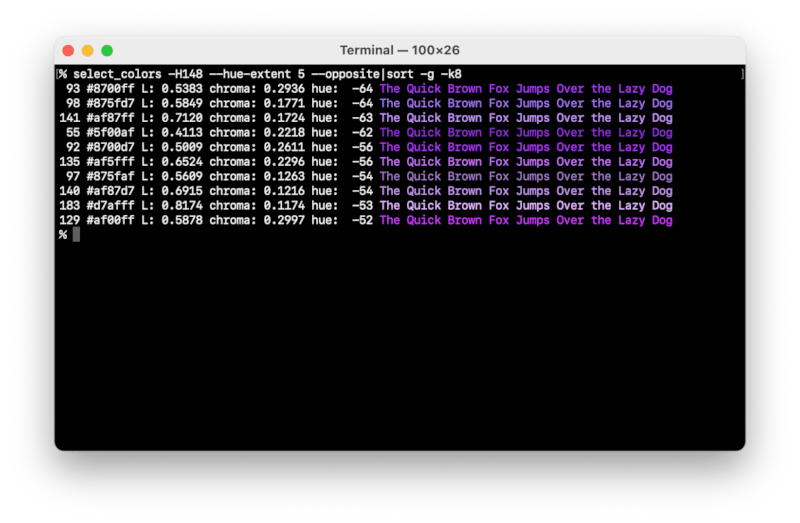The image size is (800, 523).
Task: Click the colored sample text for #af5fff
Action: (525, 162)
